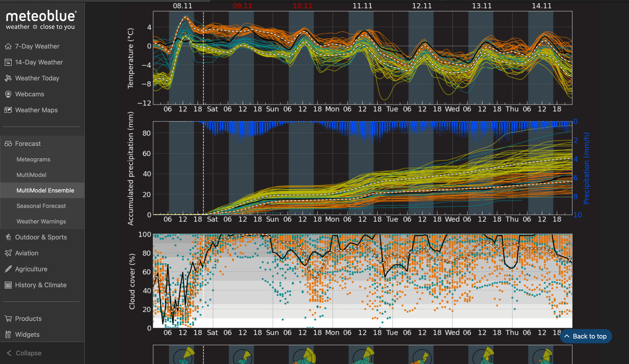The width and height of the screenshot is (629, 364).
Task: Select the MultiModel submenu item
Action: (31, 175)
